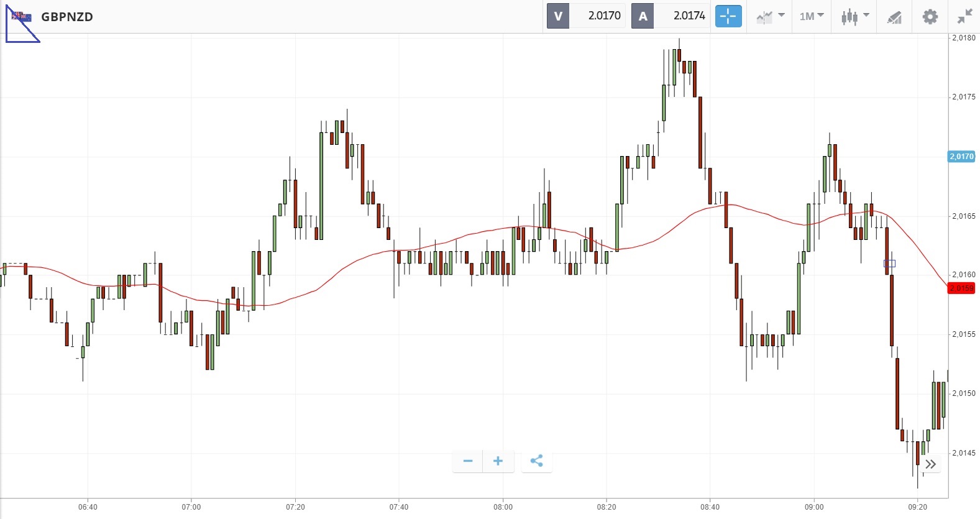
Task: Jump to latest candles with double-arrow
Action: [930, 464]
